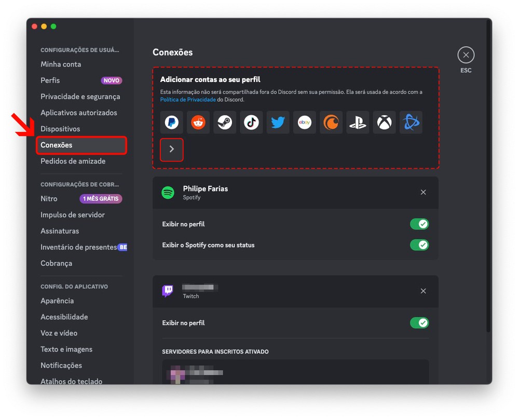Expand more account connection options arrow
The width and height of the screenshot is (519, 420).
pos(172,150)
